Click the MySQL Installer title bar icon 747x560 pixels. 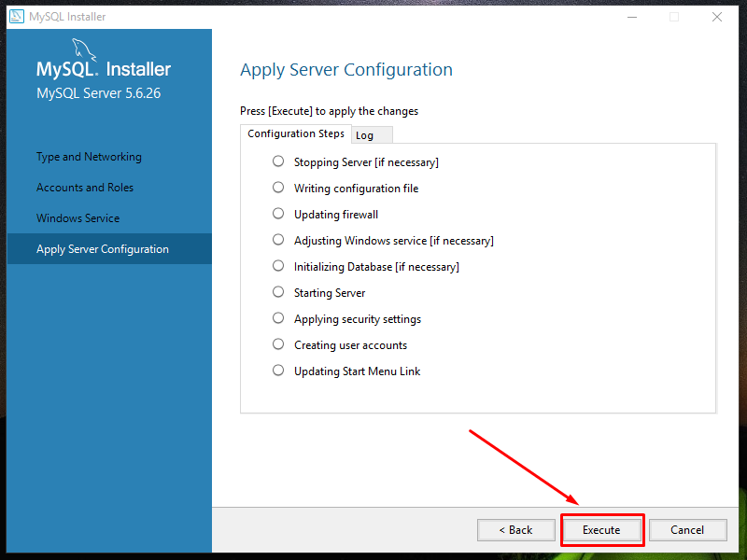point(15,16)
